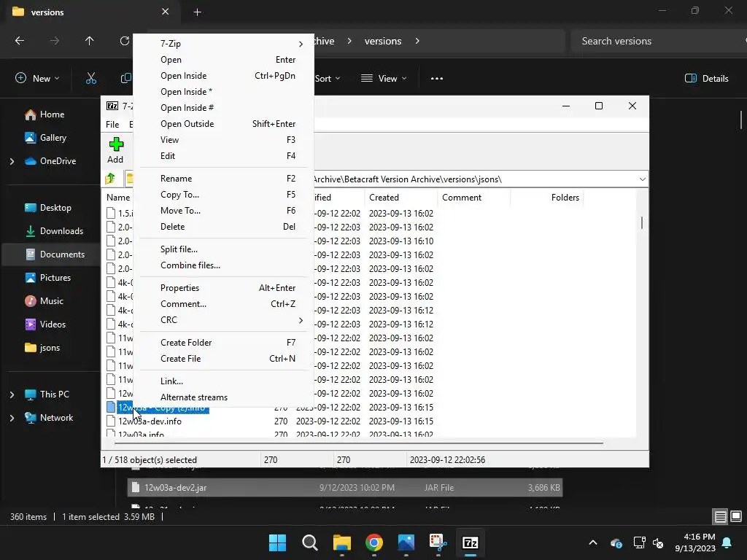Image resolution: width=747 pixels, height=560 pixels.
Task: Click the up-folder icon in 7-Zip
Action: pos(111,179)
